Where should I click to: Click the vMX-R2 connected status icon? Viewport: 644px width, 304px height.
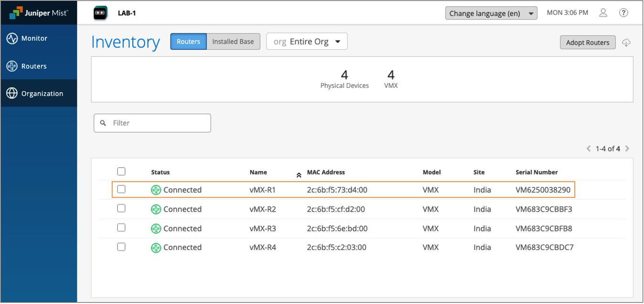(156, 209)
